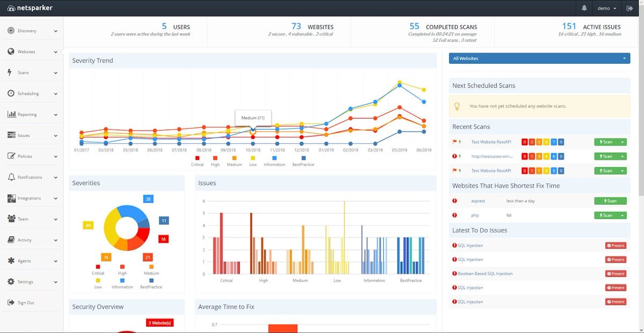Click the blue 38 label on Severities donut
Image resolution: width=644 pixels, height=333 pixels.
(148, 199)
